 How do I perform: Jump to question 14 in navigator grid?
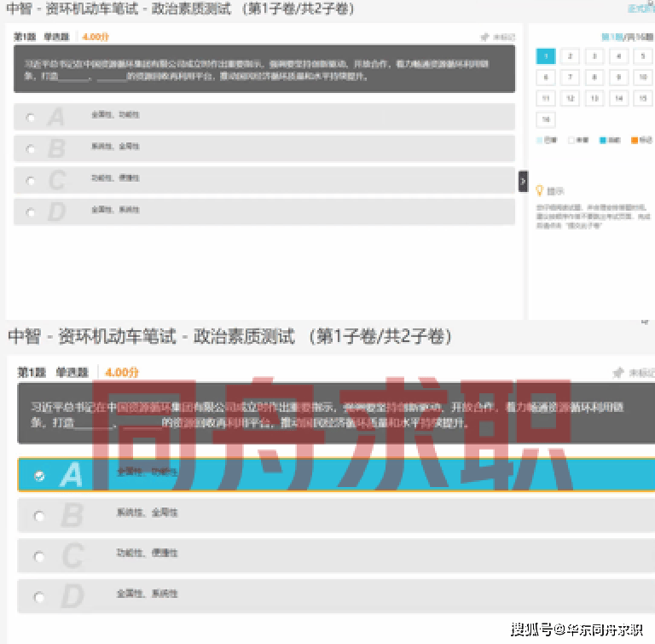[x=618, y=99]
